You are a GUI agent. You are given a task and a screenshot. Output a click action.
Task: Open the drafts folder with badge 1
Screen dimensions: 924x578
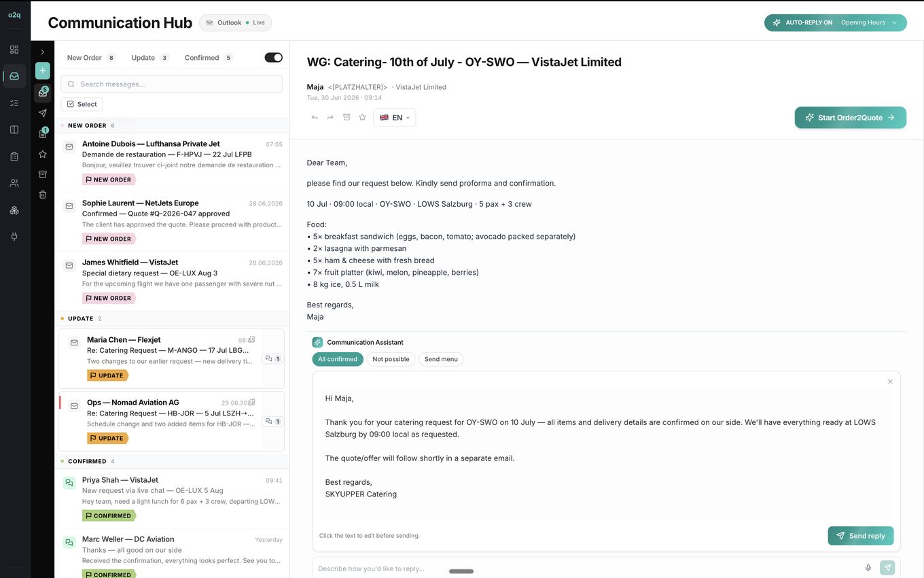point(43,134)
